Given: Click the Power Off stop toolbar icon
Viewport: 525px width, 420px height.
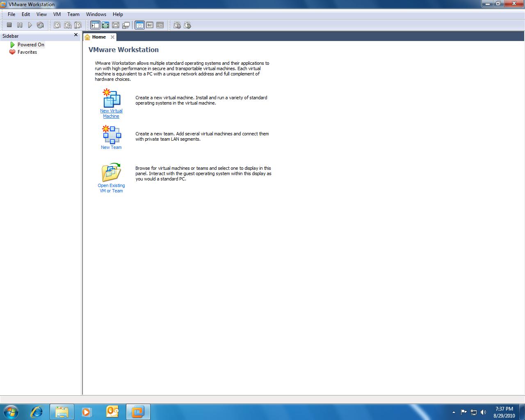Looking at the screenshot, I should (9, 25).
